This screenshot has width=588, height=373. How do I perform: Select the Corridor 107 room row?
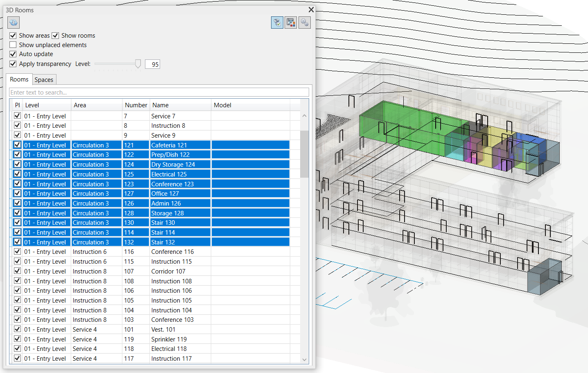tap(168, 271)
